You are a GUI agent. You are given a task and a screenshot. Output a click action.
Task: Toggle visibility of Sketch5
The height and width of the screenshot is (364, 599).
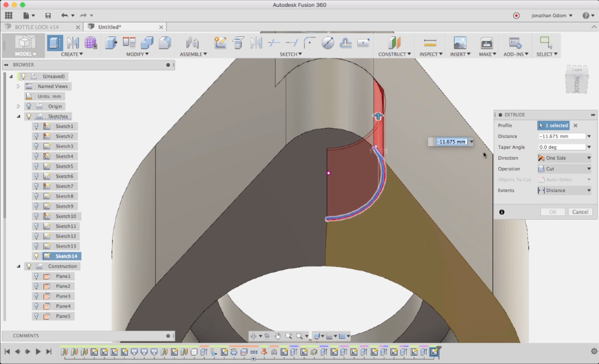[36, 166]
